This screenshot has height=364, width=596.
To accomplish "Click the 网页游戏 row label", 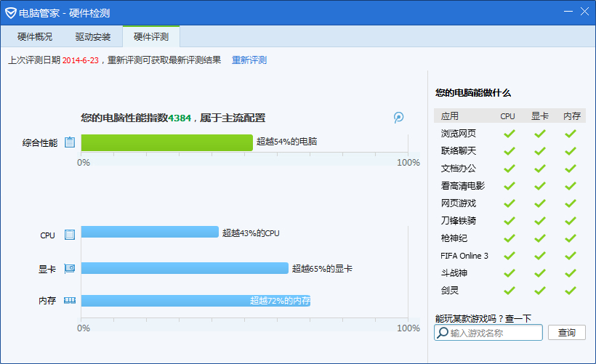I will (459, 203).
